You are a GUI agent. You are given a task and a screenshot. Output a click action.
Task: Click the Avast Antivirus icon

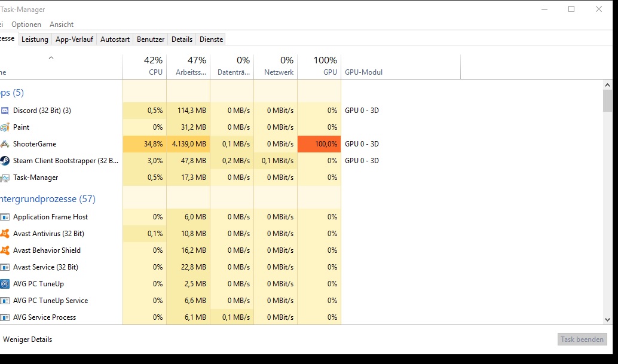[x=5, y=234]
